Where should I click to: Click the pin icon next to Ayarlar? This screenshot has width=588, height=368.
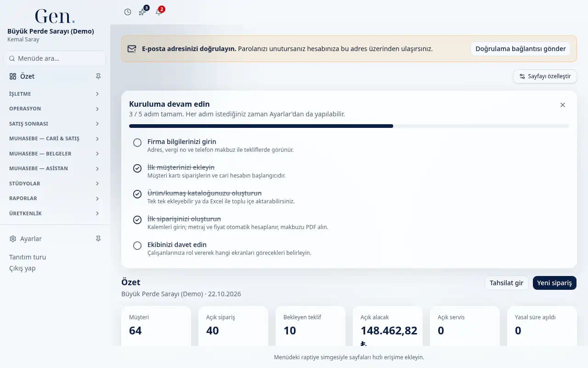(98, 239)
